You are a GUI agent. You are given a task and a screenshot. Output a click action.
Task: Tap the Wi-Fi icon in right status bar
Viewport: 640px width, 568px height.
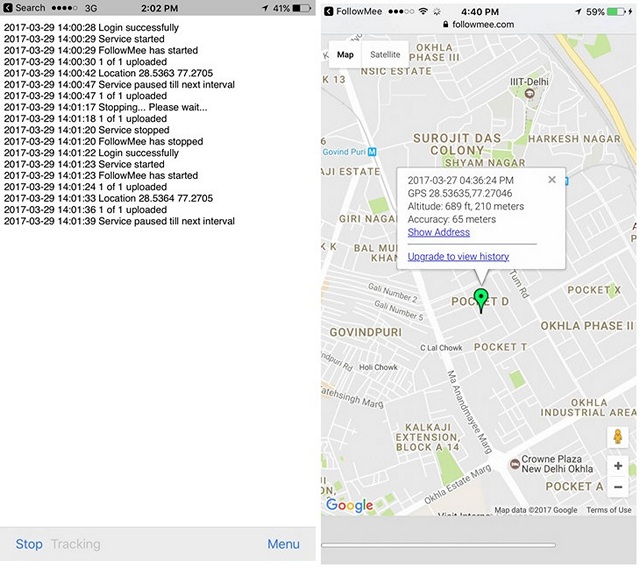coord(423,11)
